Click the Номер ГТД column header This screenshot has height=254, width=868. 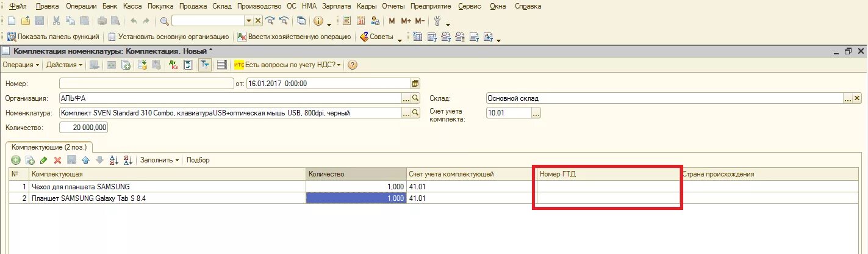[608, 174]
